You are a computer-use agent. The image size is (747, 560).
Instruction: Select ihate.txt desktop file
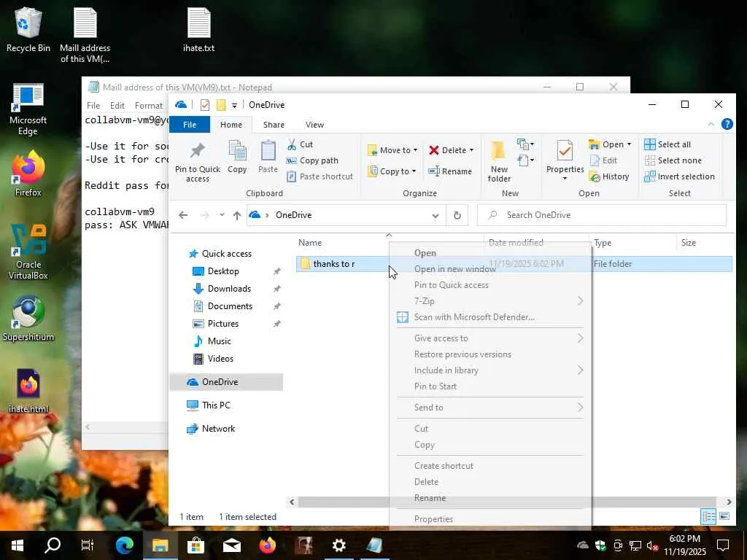point(198,29)
